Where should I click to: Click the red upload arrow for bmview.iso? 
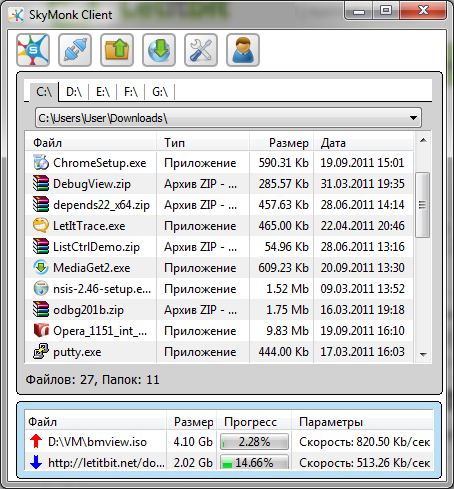tap(36, 442)
